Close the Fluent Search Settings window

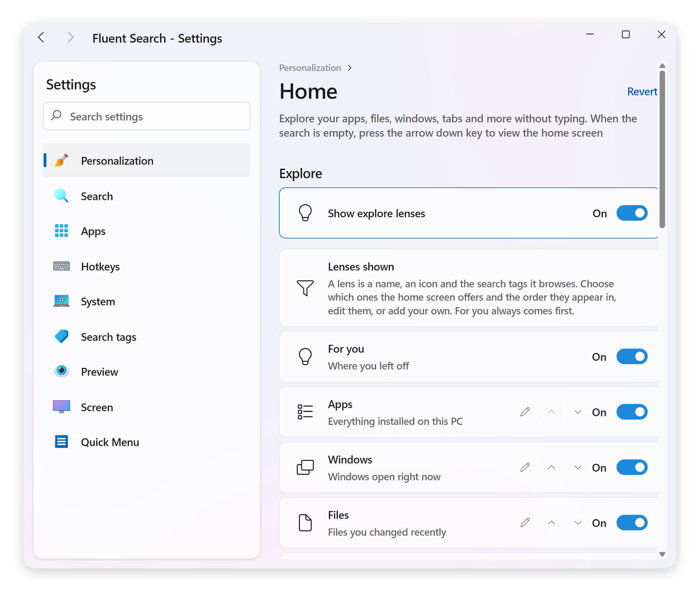[x=661, y=35]
